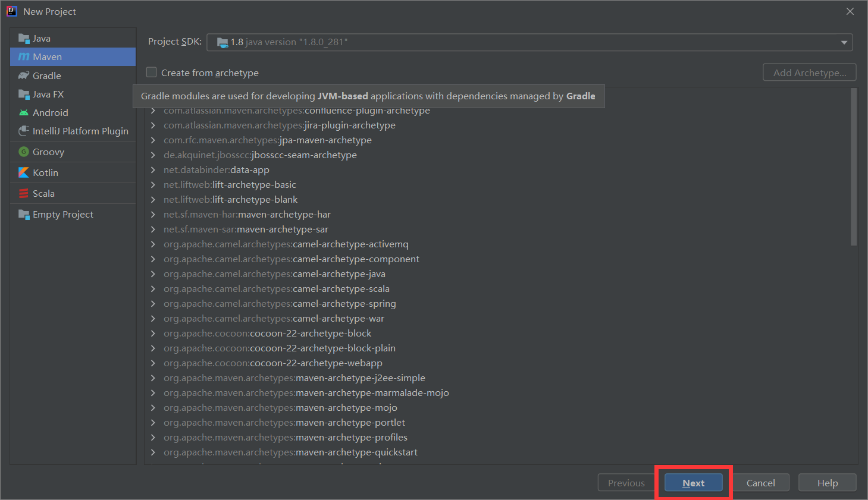
Task: Expand net.databinder data-app chevron
Action: [153, 170]
